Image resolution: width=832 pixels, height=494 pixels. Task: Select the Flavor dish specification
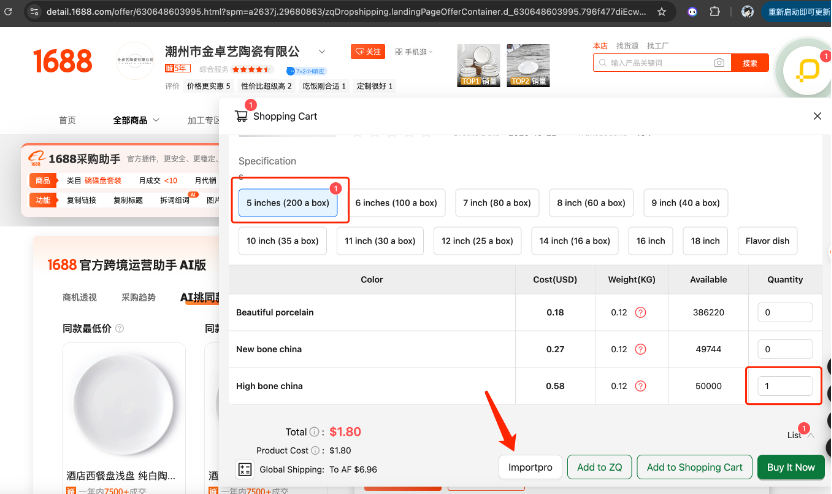point(767,241)
